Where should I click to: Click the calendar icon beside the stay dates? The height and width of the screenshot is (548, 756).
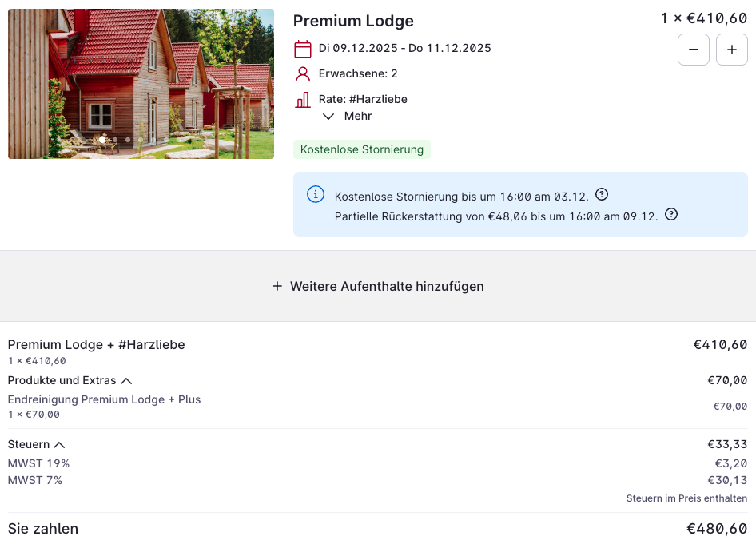tap(303, 49)
